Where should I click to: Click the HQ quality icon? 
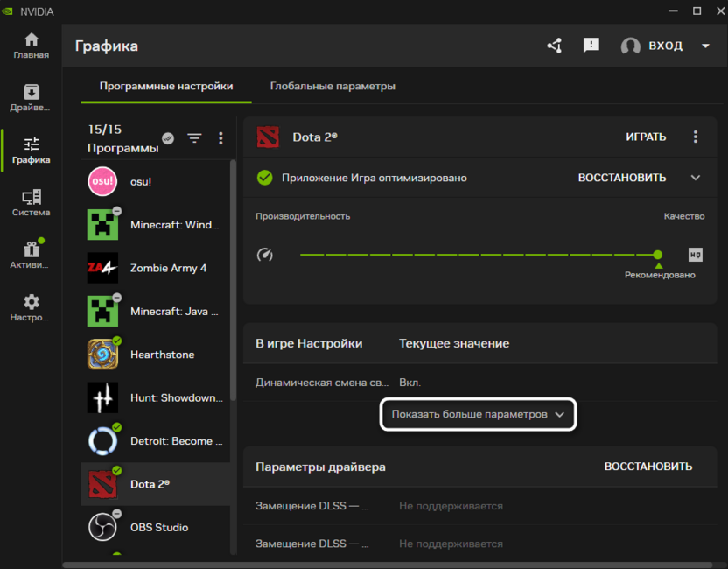[695, 255]
